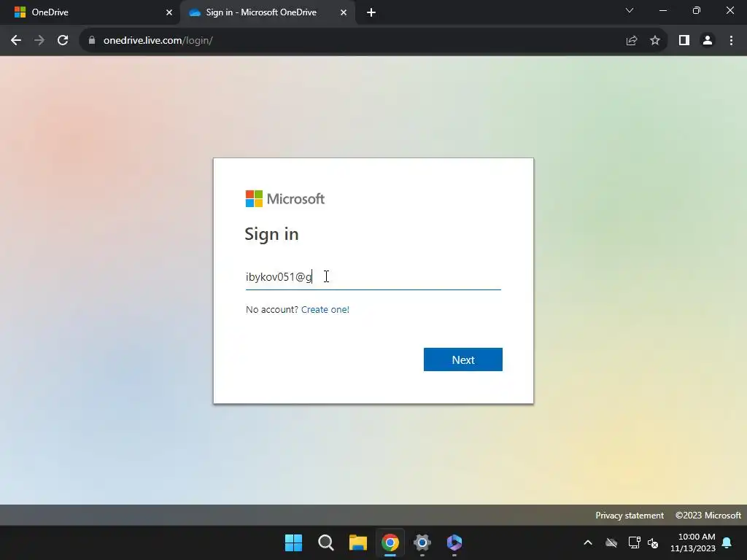The height and width of the screenshot is (560, 747).
Task: Open the Privacy statement link
Action: click(x=630, y=516)
